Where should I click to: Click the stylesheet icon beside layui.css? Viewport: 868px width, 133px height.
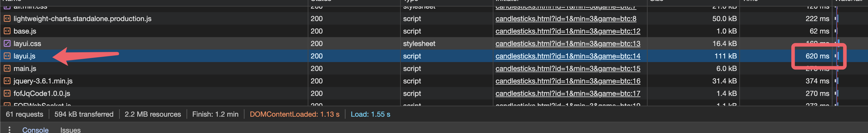(7, 43)
